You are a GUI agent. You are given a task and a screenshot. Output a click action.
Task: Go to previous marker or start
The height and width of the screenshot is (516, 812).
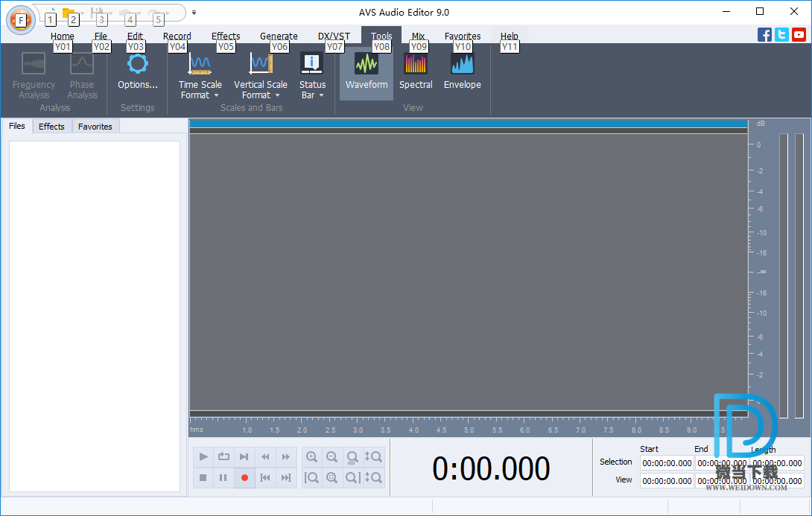(265, 478)
